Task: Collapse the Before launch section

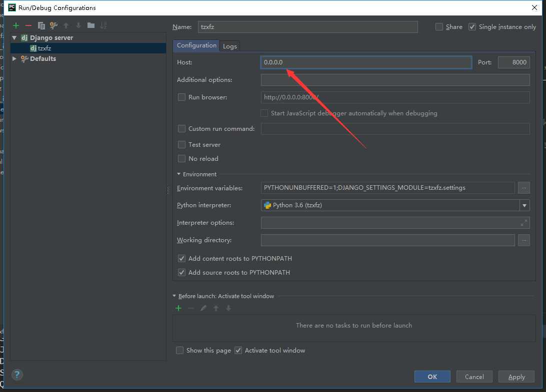Action: point(174,296)
